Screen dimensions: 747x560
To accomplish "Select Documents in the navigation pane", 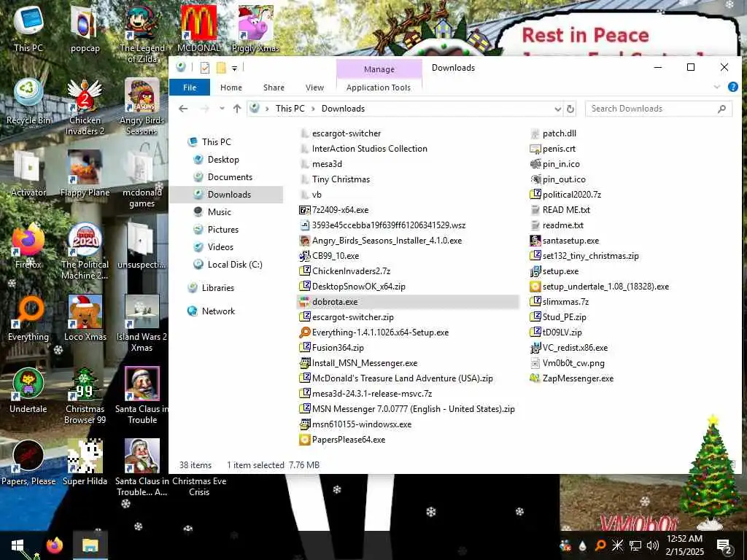I will point(230,177).
